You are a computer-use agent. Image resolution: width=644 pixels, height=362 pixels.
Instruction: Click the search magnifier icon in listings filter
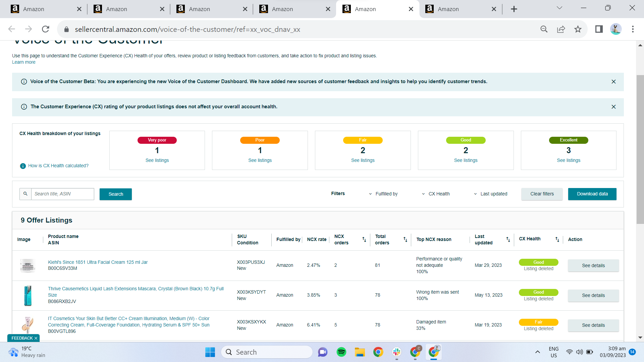click(25, 194)
